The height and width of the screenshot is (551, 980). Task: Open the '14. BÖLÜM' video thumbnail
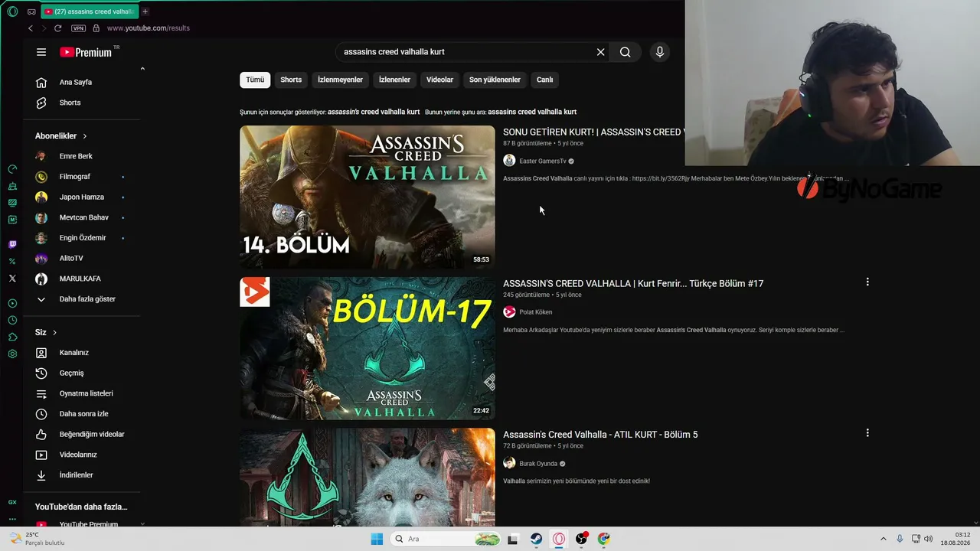pyautogui.click(x=367, y=197)
